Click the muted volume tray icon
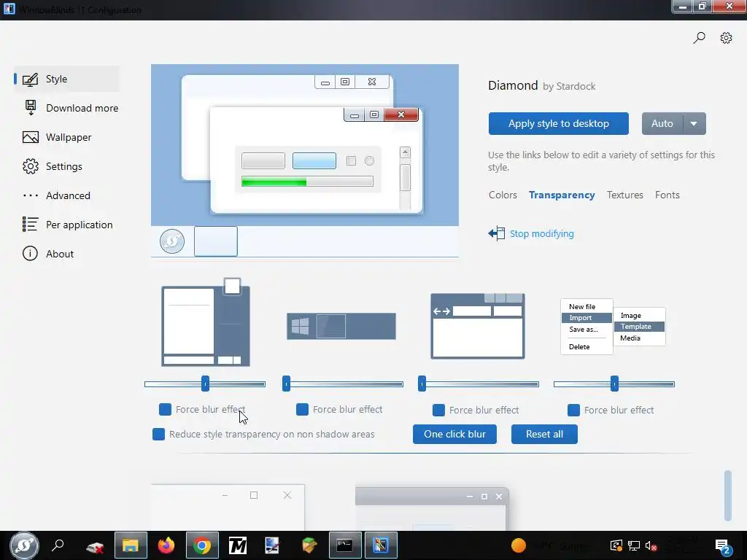 651,545
